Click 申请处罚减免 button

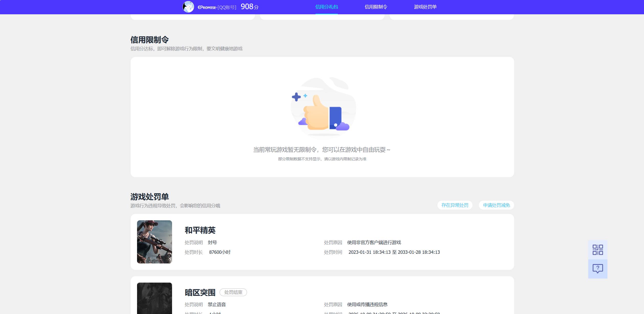pyautogui.click(x=496, y=205)
